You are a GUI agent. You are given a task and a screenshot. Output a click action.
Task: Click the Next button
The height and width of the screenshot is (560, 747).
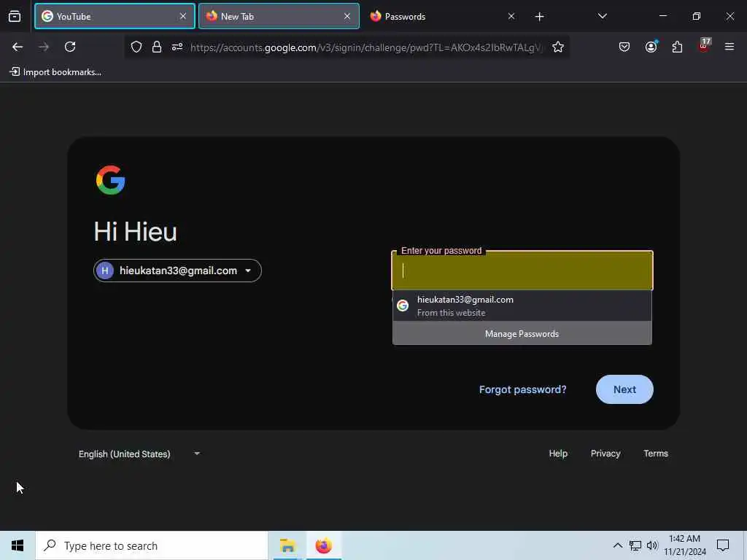(624, 389)
